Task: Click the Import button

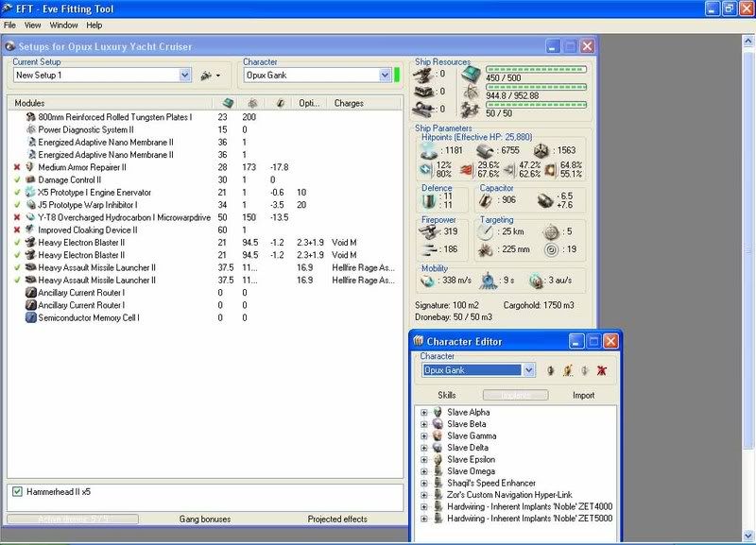Action: click(x=584, y=395)
